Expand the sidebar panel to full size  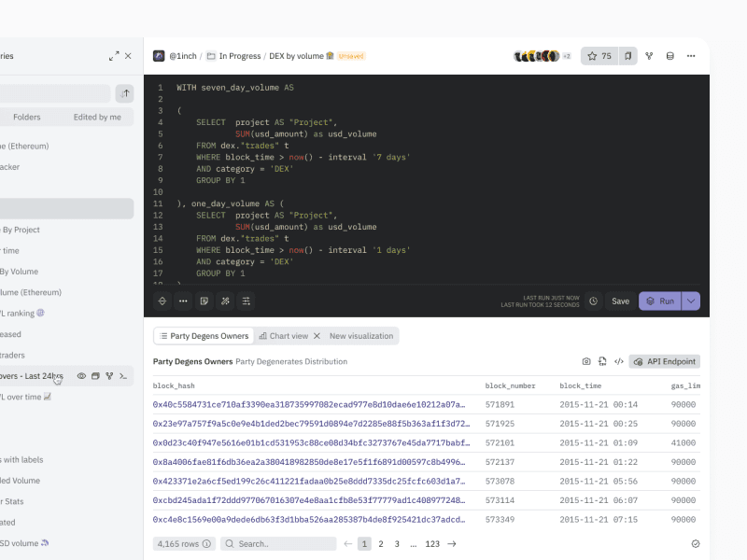click(x=114, y=56)
